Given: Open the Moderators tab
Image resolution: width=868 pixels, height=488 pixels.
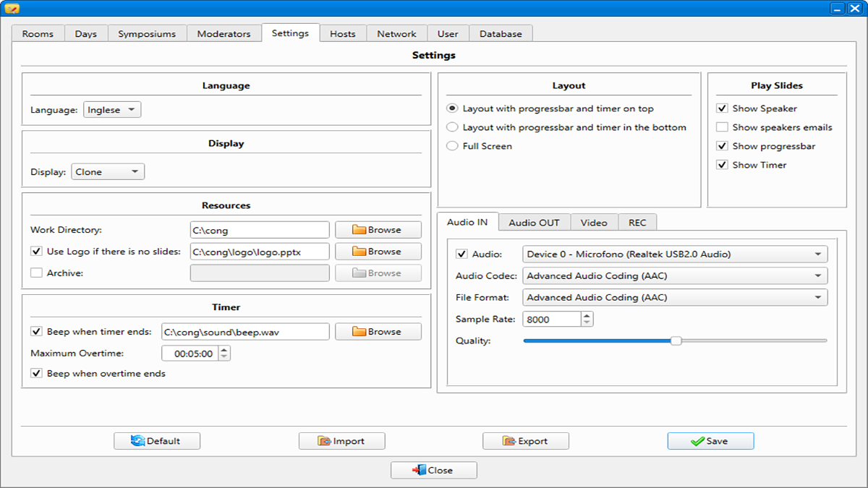Looking at the screenshot, I should [x=224, y=34].
